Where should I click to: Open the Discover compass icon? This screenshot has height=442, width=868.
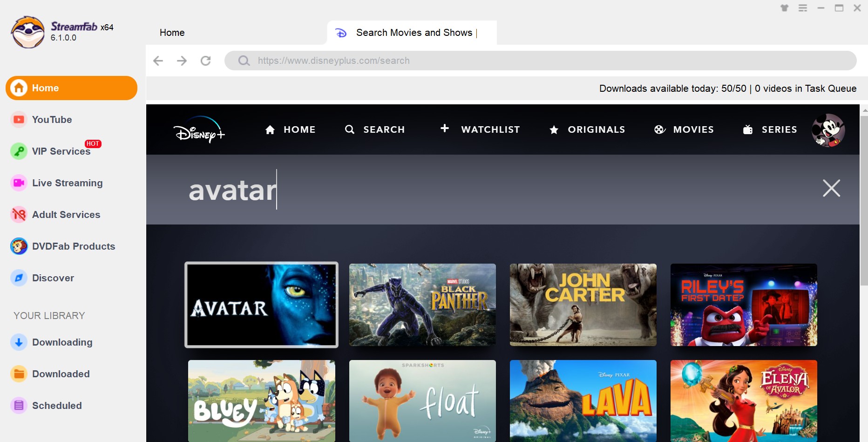(x=19, y=278)
